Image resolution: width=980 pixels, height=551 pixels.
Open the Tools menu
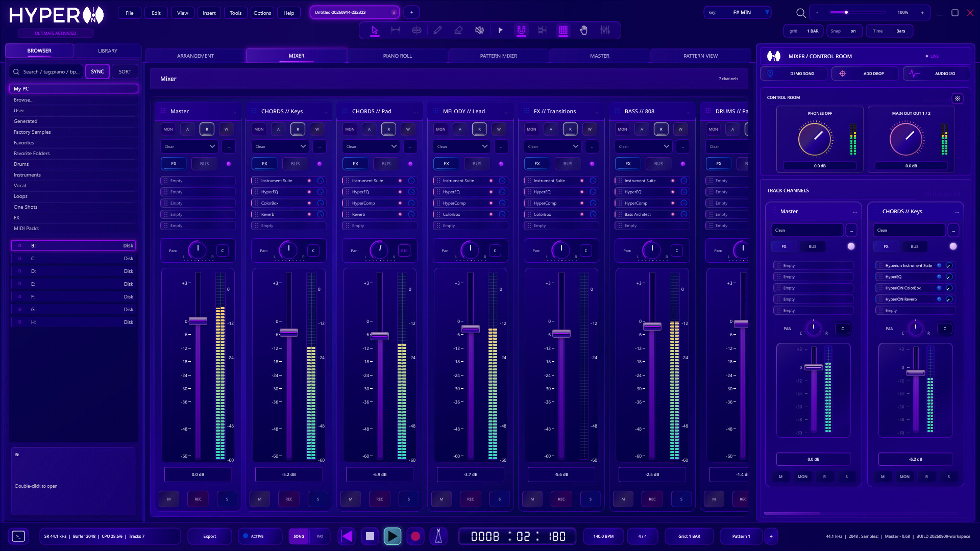pyautogui.click(x=236, y=13)
